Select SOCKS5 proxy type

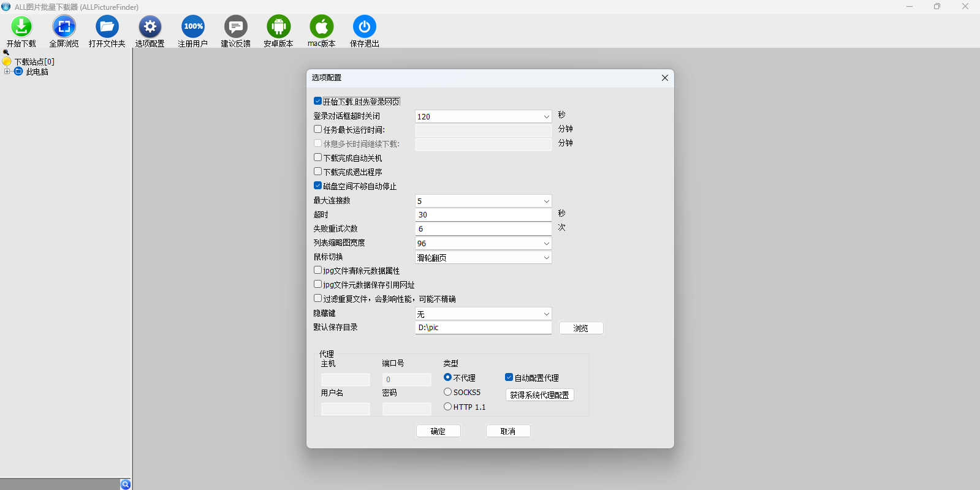tap(447, 392)
